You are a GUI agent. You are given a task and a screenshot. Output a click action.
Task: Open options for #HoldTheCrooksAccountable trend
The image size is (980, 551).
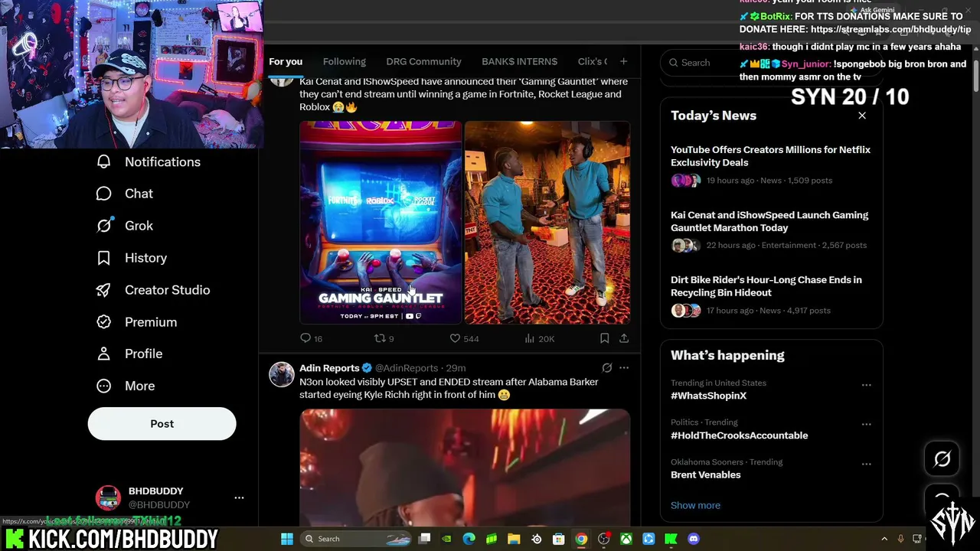(x=867, y=424)
